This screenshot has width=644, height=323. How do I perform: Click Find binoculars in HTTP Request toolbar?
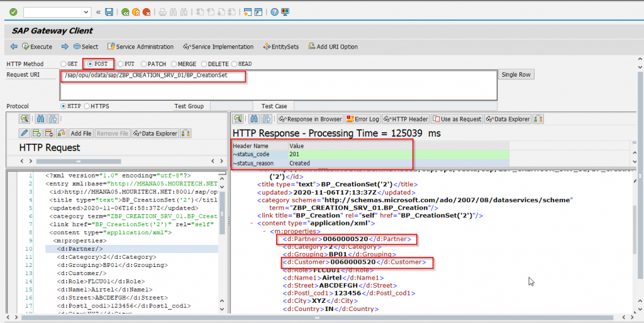(41, 119)
